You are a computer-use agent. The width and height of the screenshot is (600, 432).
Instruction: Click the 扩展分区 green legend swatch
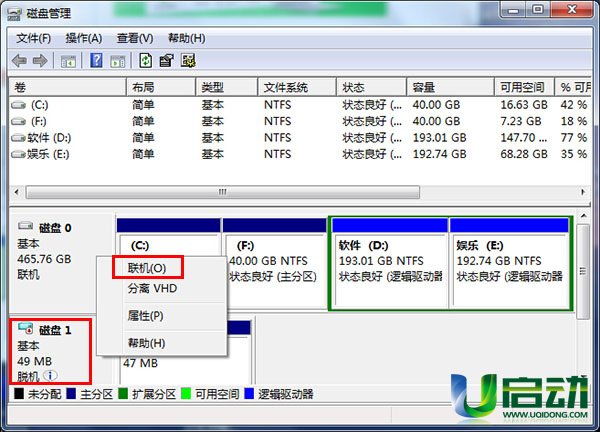click(123, 393)
